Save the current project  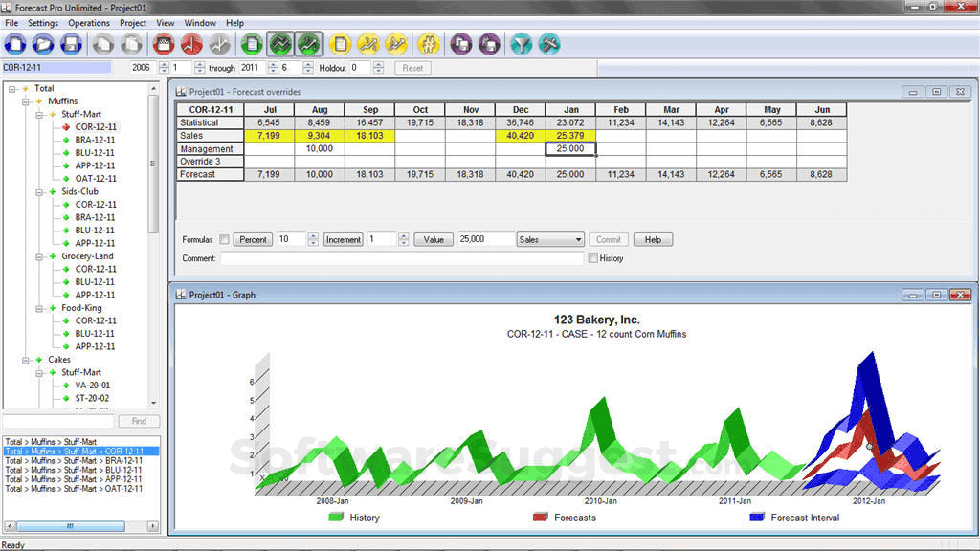click(x=71, y=44)
